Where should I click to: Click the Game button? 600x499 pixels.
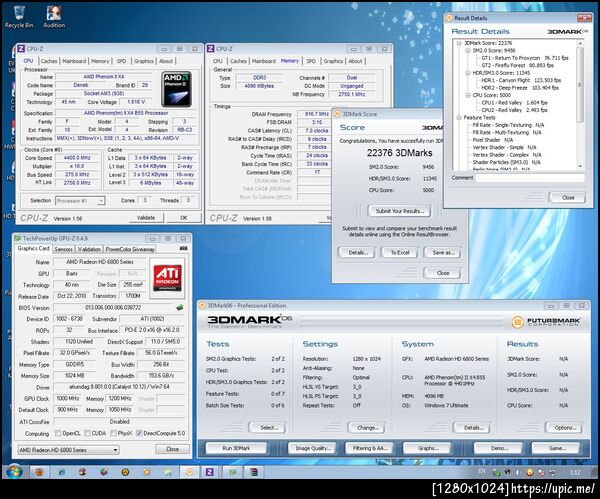point(556,448)
